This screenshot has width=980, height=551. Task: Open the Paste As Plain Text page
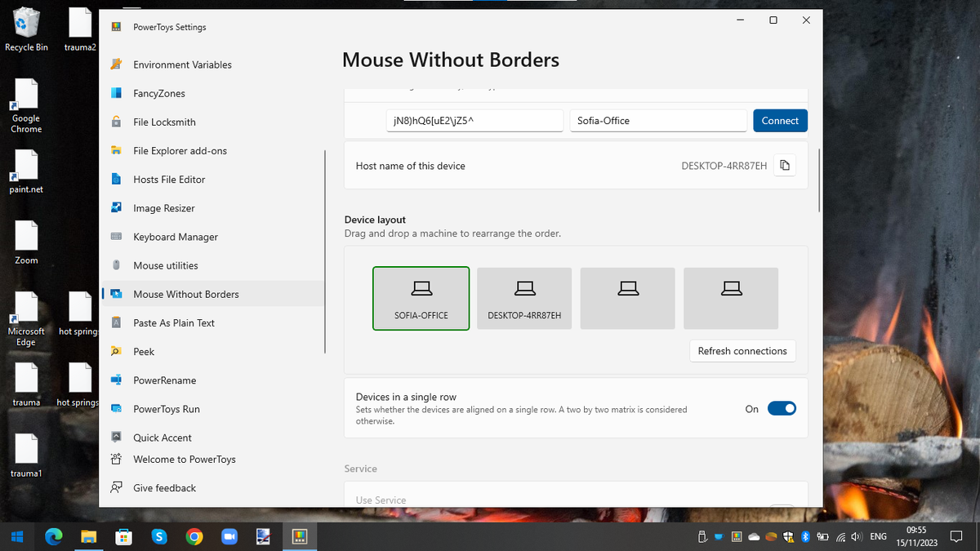tap(175, 322)
